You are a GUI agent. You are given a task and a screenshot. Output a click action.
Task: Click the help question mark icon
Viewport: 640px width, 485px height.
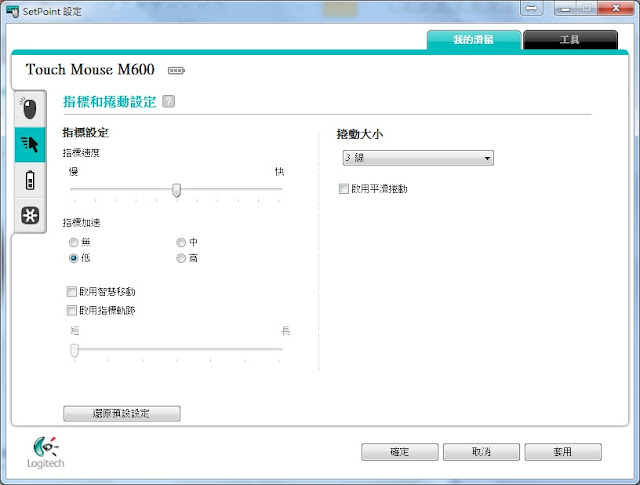pyautogui.click(x=169, y=101)
